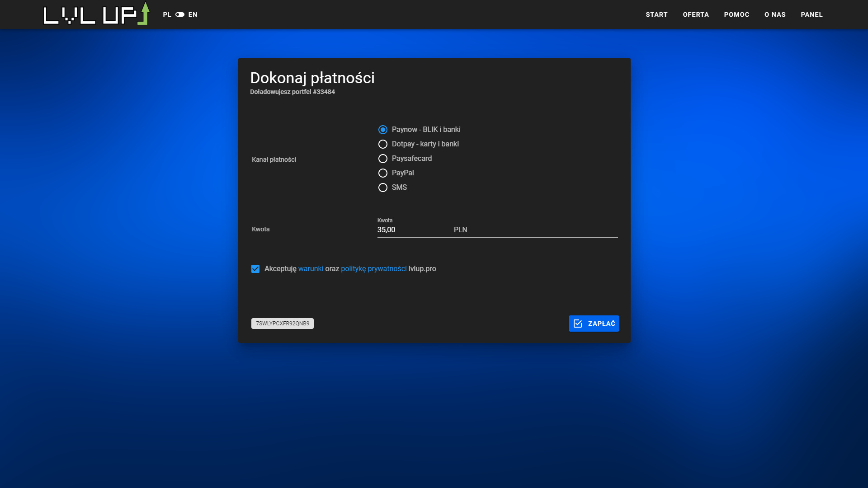Image resolution: width=868 pixels, height=488 pixels.
Task: Select Paysafecard payment channel
Action: click(383, 159)
